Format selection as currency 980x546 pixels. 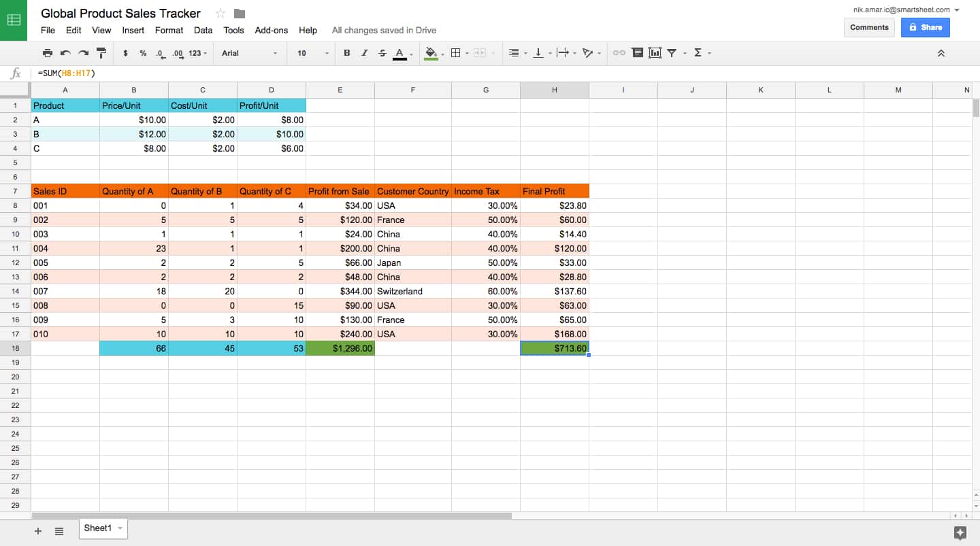pos(125,53)
